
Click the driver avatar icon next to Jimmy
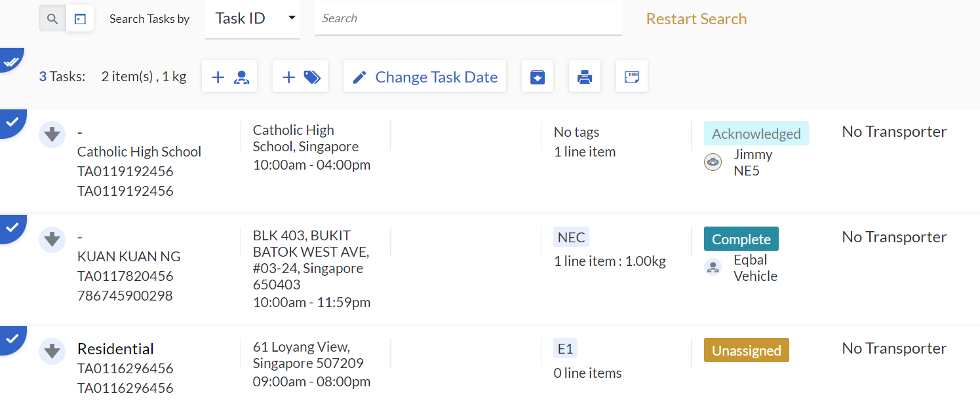coord(713,162)
